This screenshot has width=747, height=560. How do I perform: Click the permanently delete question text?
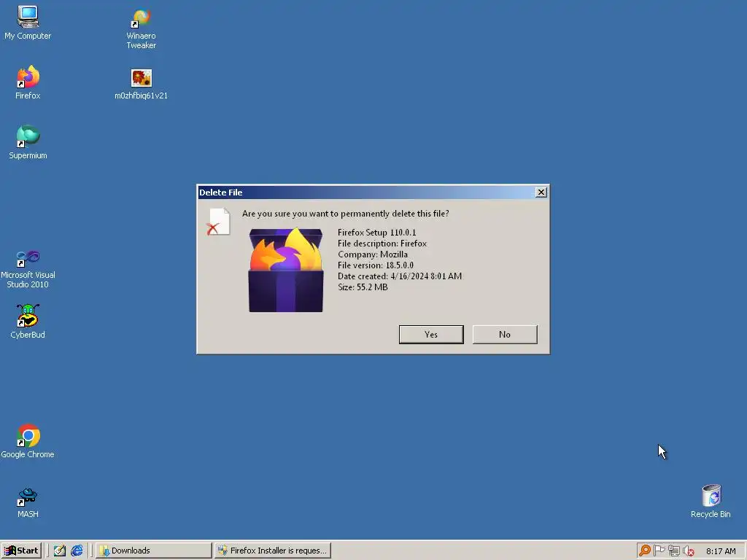(345, 214)
